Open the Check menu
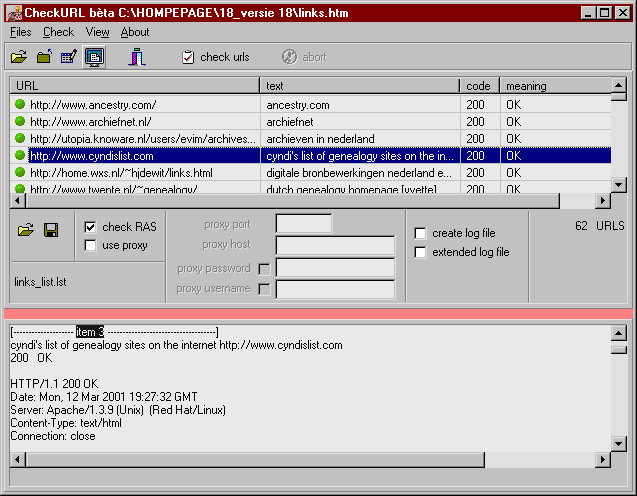Viewport: 637px width, 496px height. (x=58, y=32)
